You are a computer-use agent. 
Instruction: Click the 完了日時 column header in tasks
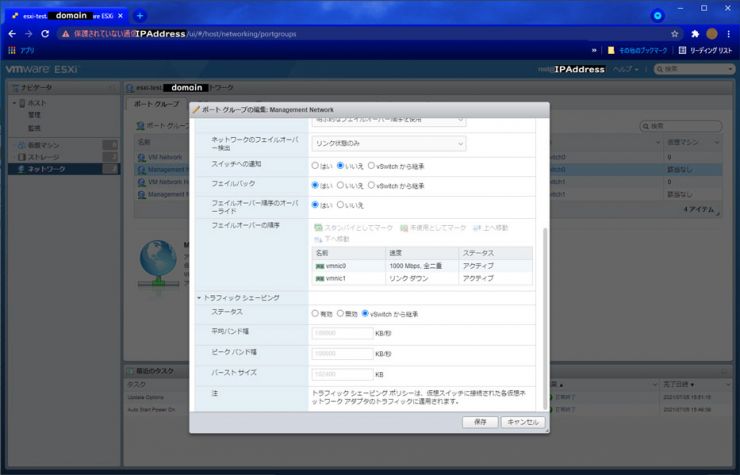coord(679,384)
